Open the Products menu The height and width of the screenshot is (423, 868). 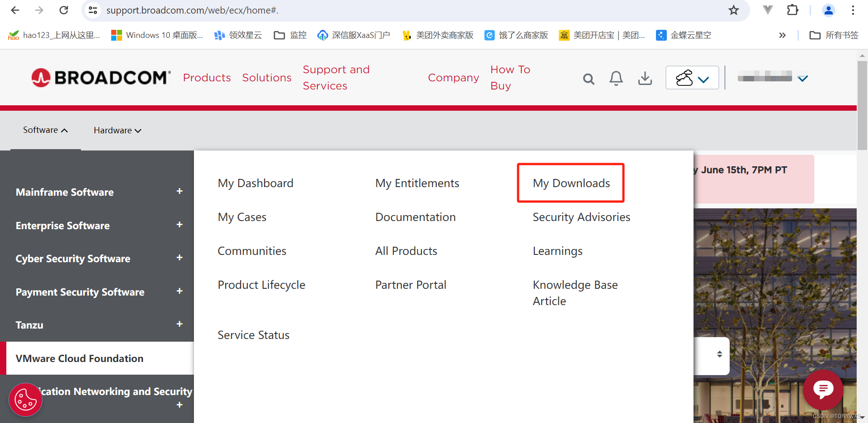coord(207,78)
